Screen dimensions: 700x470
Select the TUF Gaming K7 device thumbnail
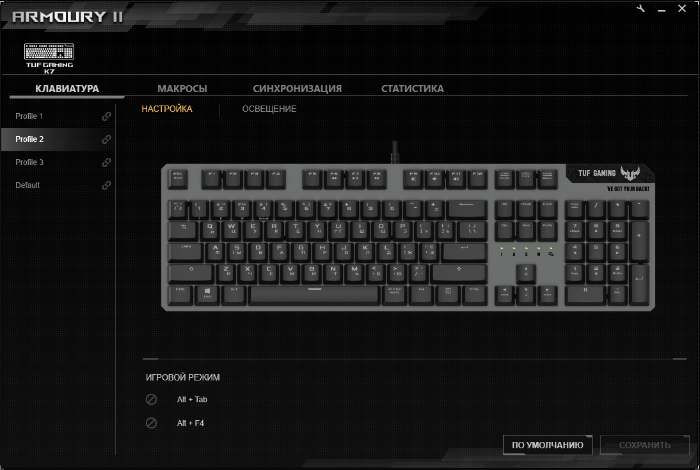49,58
